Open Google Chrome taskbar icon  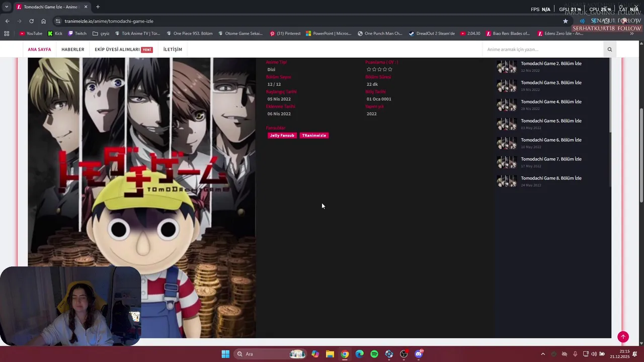(345, 354)
